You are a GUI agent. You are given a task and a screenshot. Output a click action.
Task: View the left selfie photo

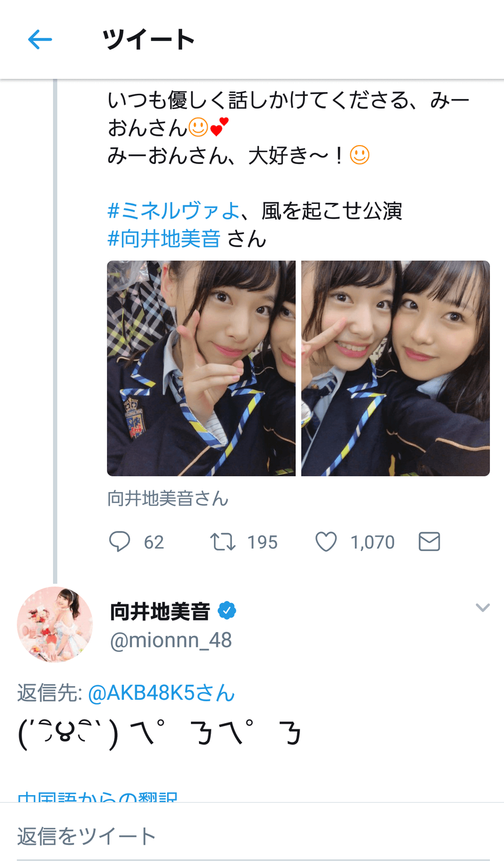click(201, 369)
